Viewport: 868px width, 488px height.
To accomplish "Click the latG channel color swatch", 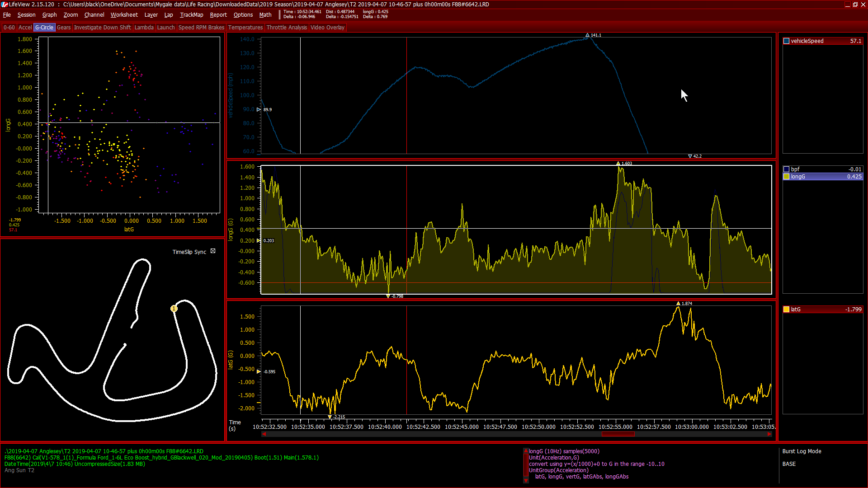I will [x=787, y=310].
